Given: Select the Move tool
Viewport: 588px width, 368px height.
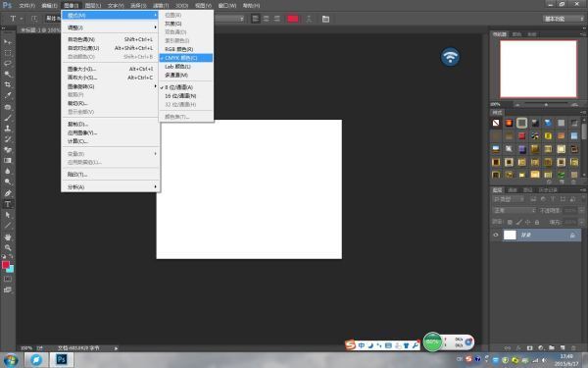Looking at the screenshot, I should (x=8, y=41).
